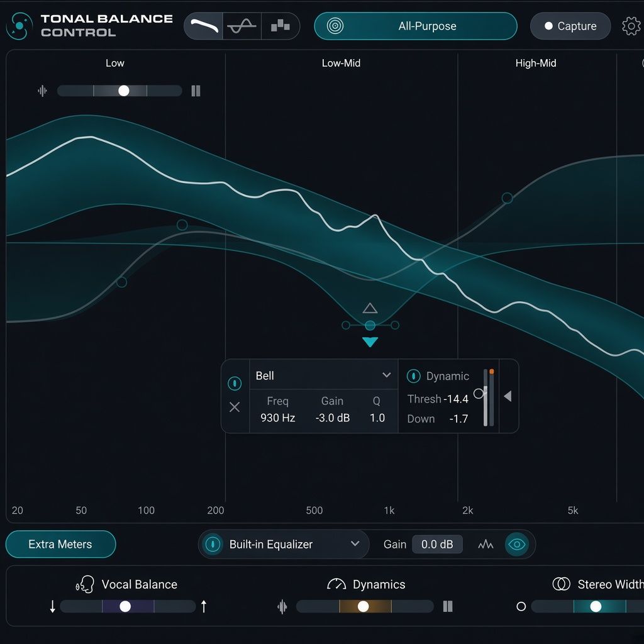Select the low shelf EQ node near 80 Hz
644x644 pixels.
click(121, 282)
